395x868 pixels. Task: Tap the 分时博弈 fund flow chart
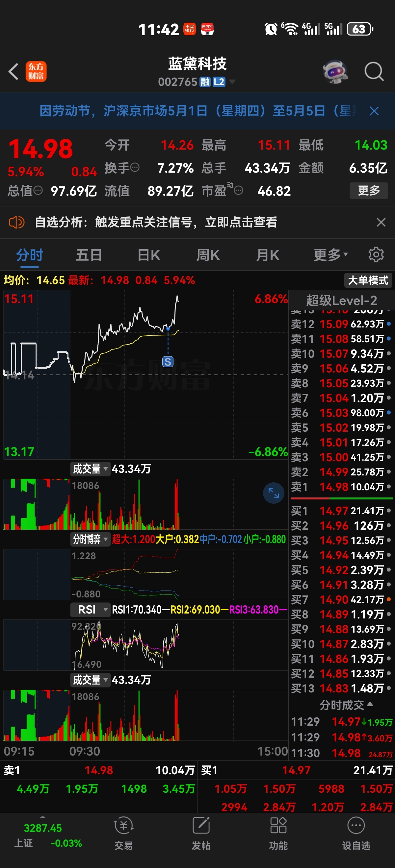point(146,574)
